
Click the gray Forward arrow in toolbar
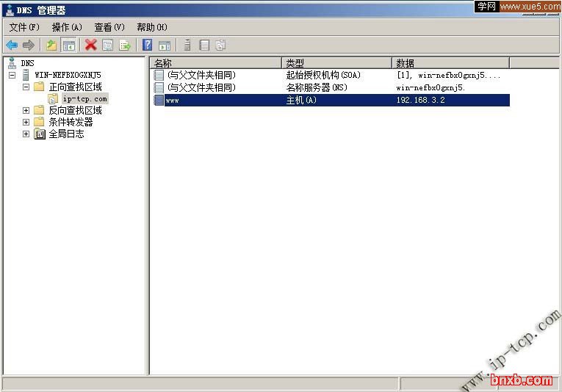[29, 45]
